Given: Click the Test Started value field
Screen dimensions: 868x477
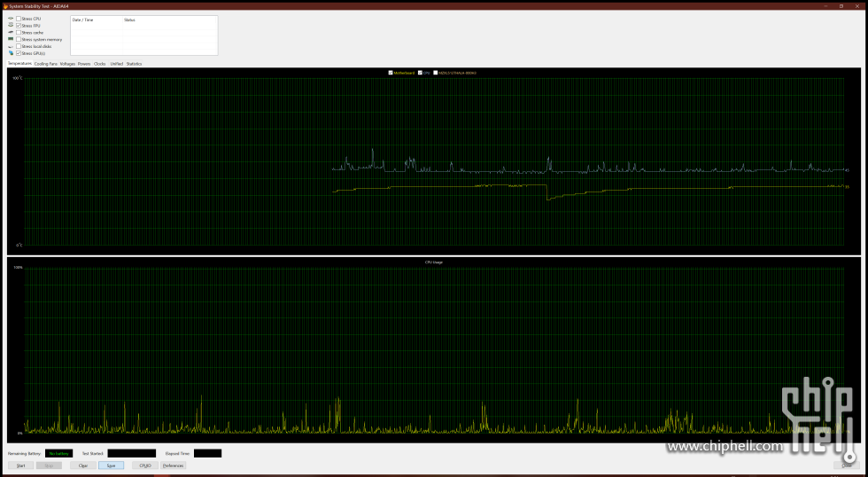Looking at the screenshot, I should pyautogui.click(x=132, y=453).
